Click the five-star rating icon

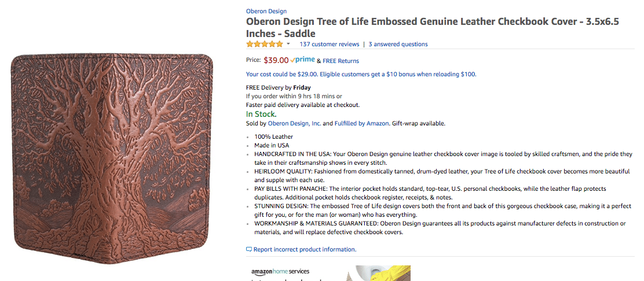(x=265, y=44)
